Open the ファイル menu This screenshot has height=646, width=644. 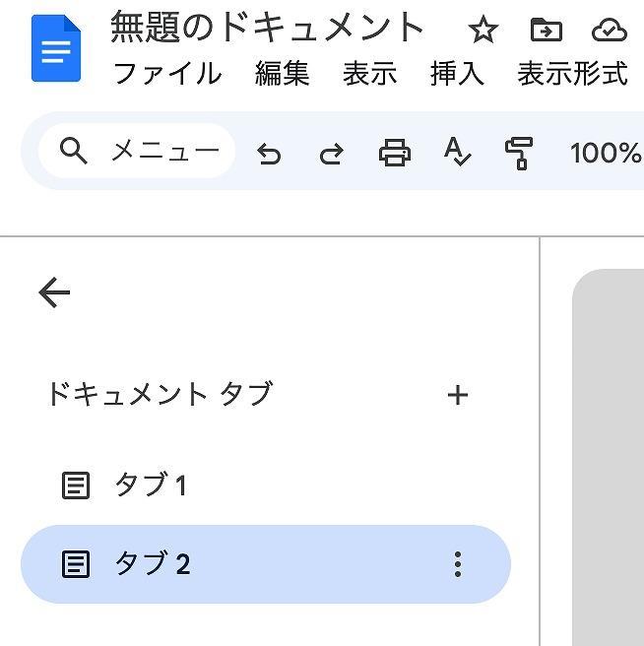pos(167,74)
